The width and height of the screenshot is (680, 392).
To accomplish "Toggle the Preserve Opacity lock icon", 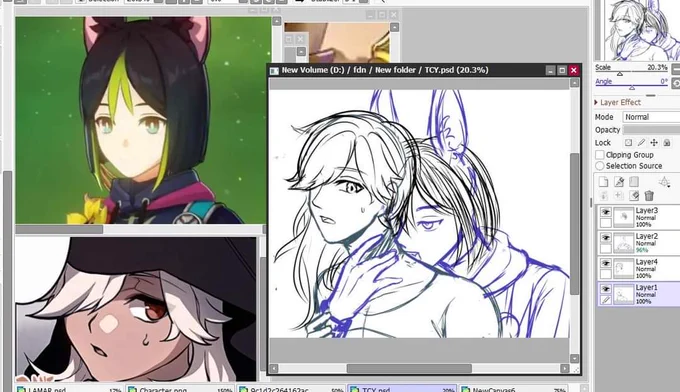I will coord(628,142).
